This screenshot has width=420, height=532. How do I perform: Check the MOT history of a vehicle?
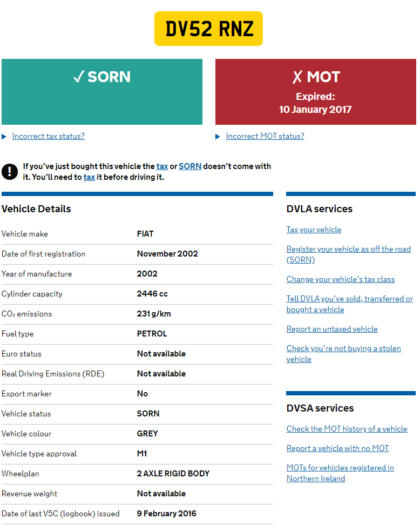(x=347, y=429)
